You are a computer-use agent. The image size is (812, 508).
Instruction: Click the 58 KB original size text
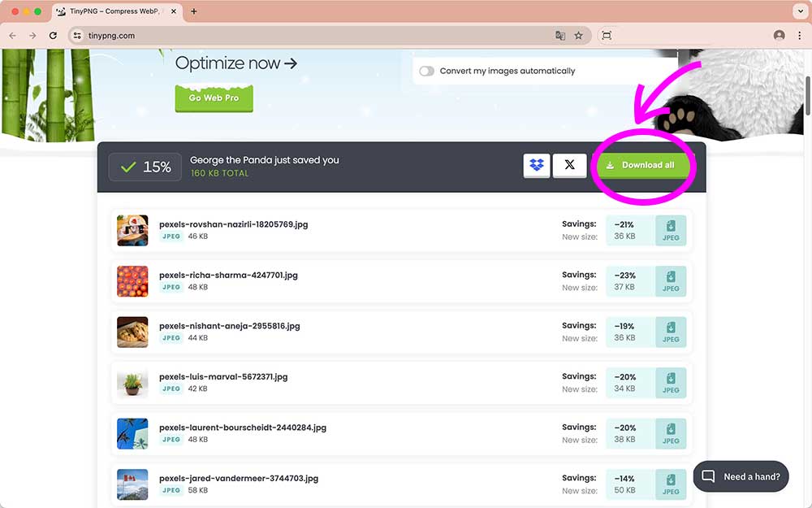(198, 490)
